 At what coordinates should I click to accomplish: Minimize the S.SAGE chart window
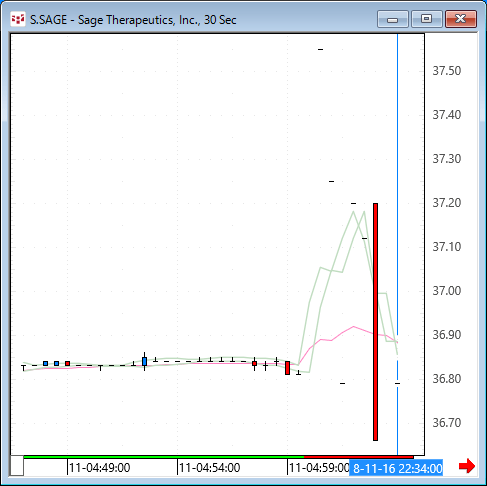393,19
